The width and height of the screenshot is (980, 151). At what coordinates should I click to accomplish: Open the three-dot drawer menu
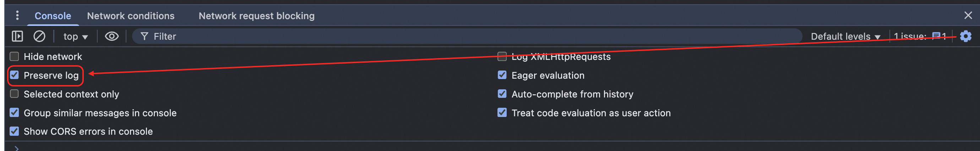17,15
